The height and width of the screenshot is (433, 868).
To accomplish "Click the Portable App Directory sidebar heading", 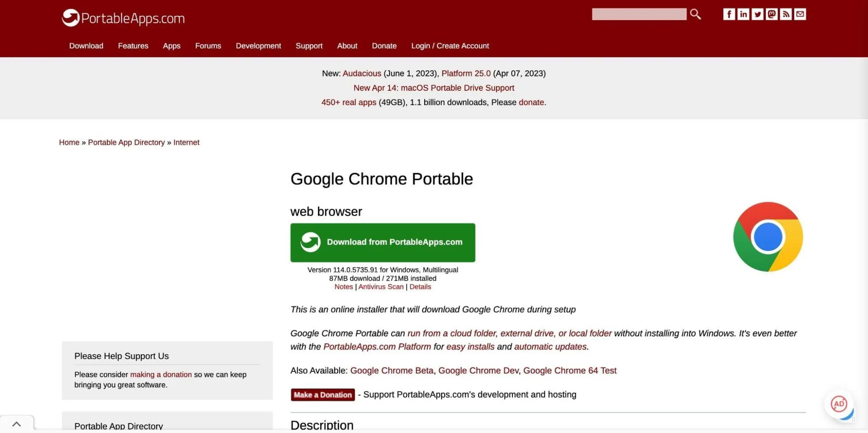I will pyautogui.click(x=119, y=426).
